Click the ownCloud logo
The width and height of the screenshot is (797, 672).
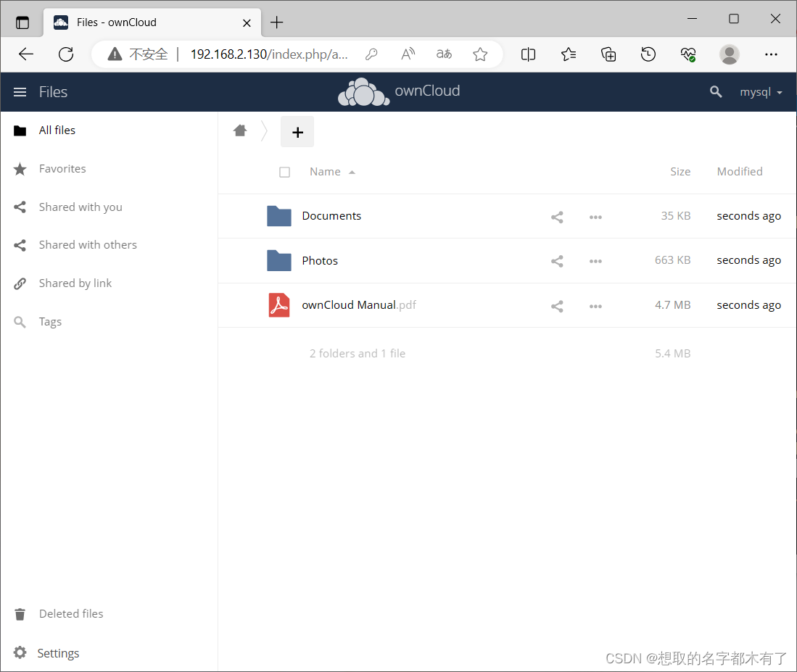point(399,92)
